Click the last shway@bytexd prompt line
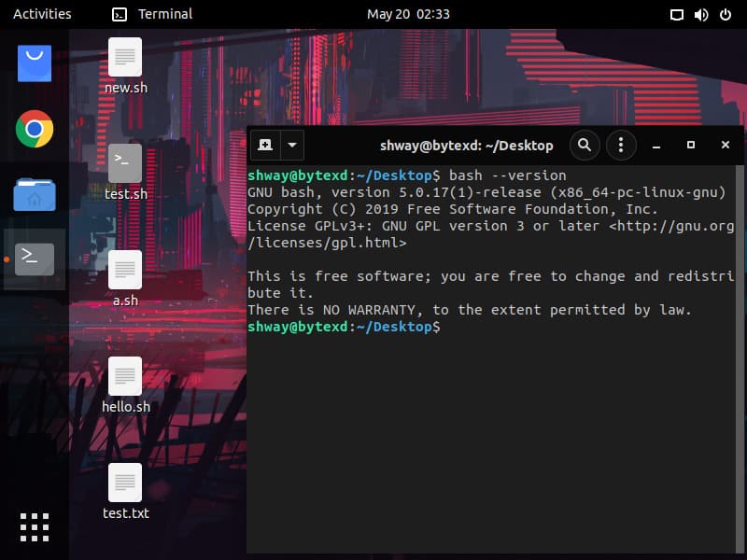 (x=344, y=327)
